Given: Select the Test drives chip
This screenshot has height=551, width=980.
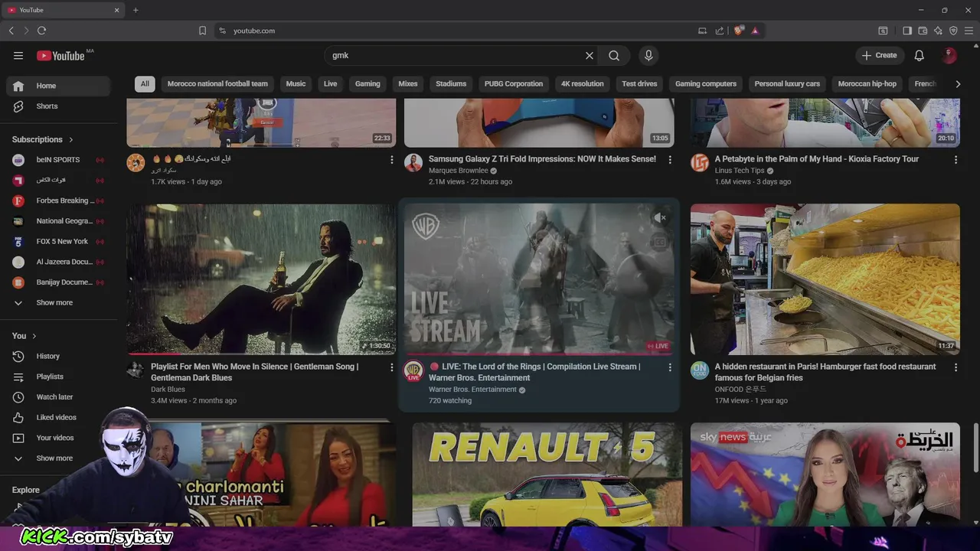Looking at the screenshot, I should pos(639,84).
